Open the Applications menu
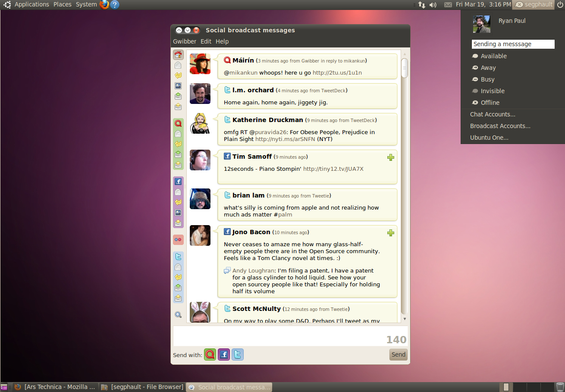Viewport: 565px width, 392px height. point(32,4)
